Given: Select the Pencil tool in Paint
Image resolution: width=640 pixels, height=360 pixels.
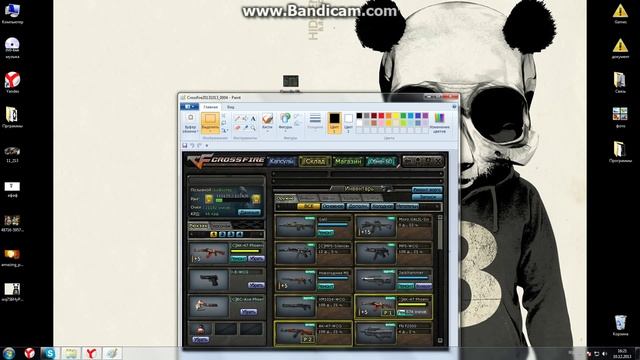Looking at the screenshot, I should click(237, 118).
